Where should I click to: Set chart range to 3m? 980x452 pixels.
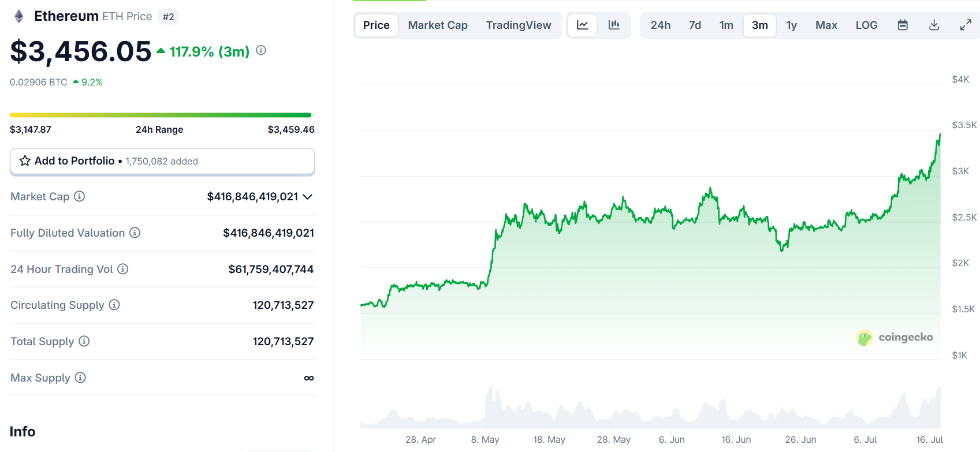click(x=760, y=25)
